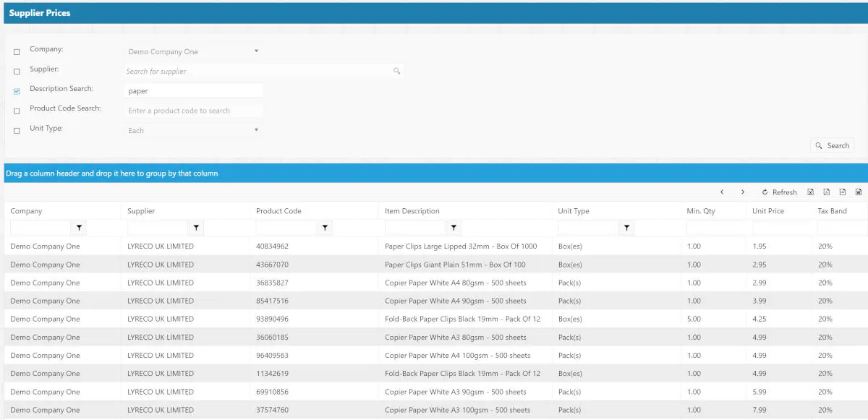The height and width of the screenshot is (420, 868).
Task: Enable the Product Code Search checkbox
Action: (17, 111)
